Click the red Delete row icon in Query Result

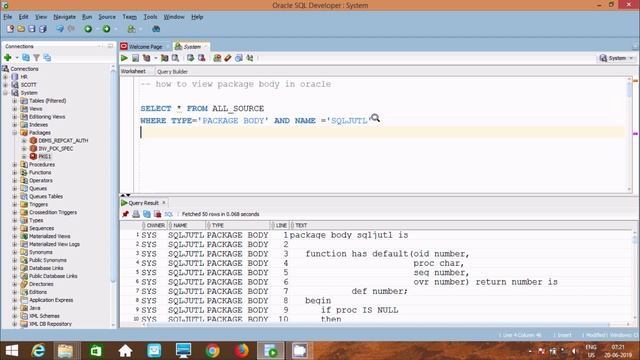[157, 214]
